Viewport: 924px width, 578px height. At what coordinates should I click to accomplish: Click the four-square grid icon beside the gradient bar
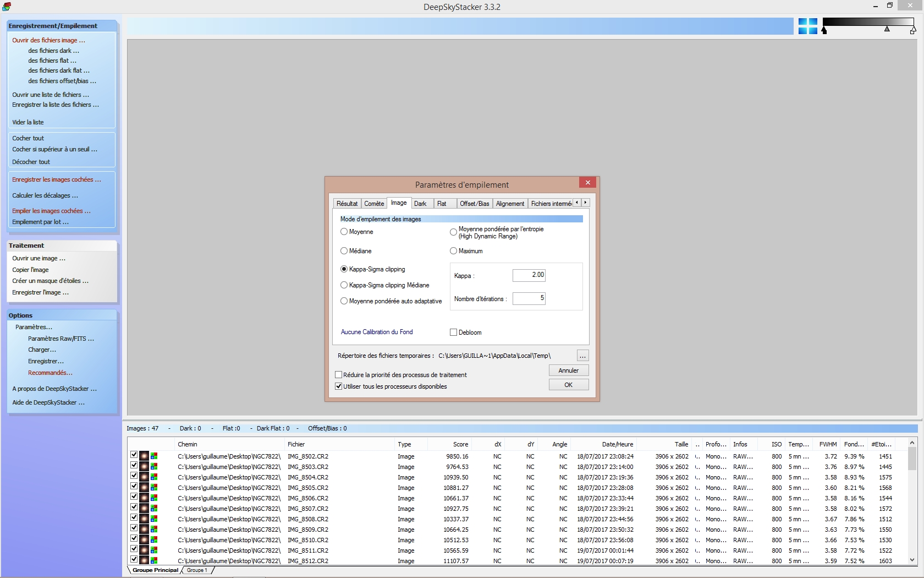click(x=807, y=26)
